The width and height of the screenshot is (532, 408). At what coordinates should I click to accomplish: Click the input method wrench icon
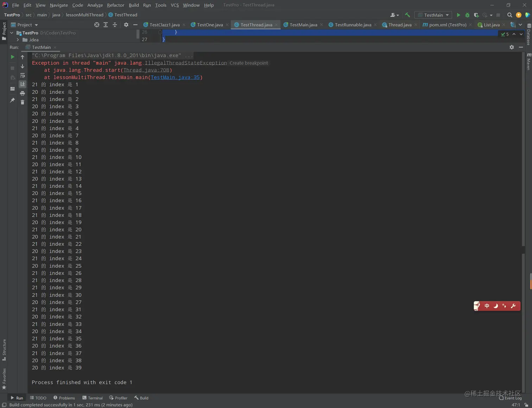pos(513,306)
